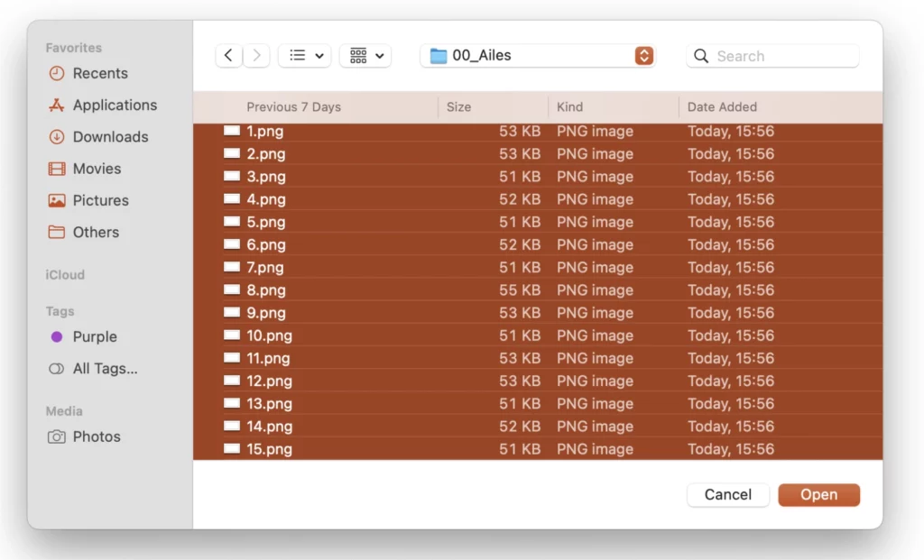This screenshot has height=560, width=924.
Task: Click the Others folder icon
Action: [x=57, y=232]
